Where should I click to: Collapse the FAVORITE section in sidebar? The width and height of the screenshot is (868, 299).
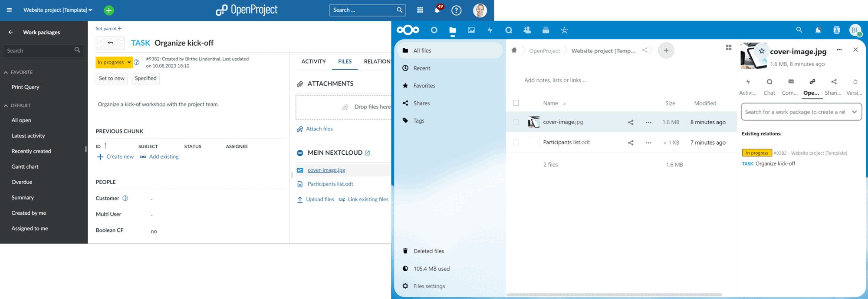(x=6, y=73)
